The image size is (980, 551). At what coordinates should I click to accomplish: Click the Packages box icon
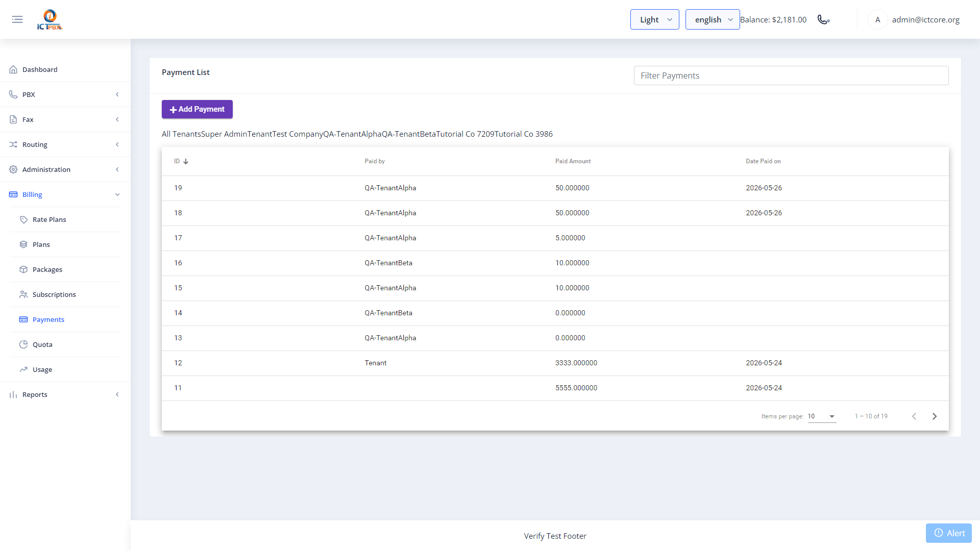click(23, 269)
